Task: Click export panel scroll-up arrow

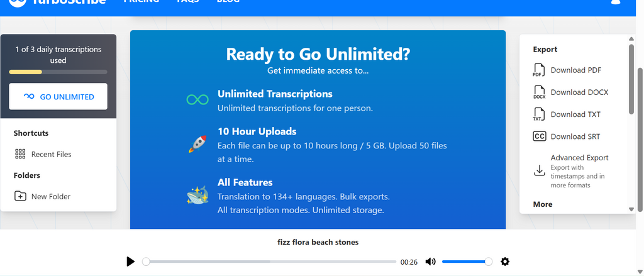Action: (x=631, y=38)
